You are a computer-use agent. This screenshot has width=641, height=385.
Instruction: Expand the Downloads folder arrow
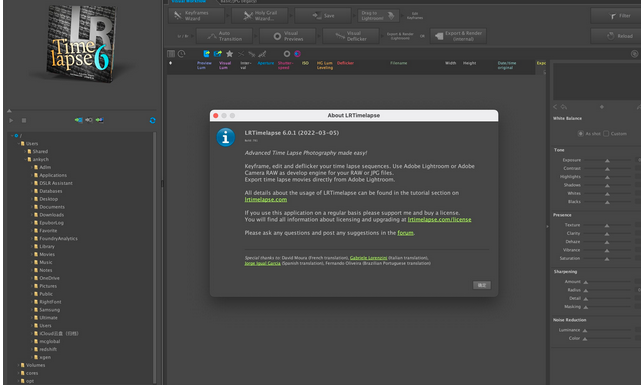coord(31,215)
